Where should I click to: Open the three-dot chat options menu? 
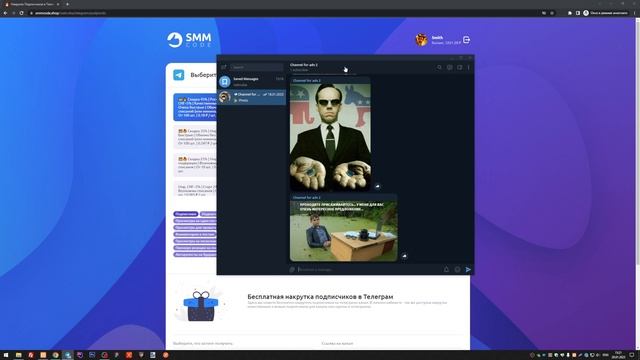(x=469, y=67)
